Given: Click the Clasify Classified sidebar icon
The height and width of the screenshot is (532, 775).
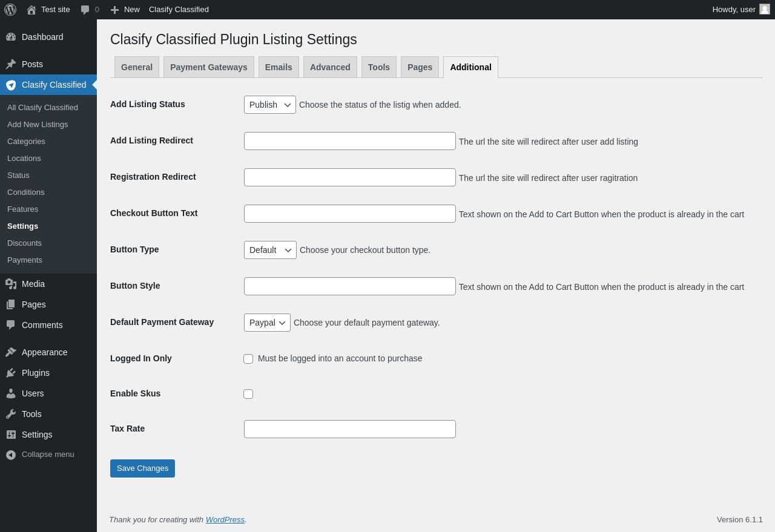Looking at the screenshot, I should point(11,85).
